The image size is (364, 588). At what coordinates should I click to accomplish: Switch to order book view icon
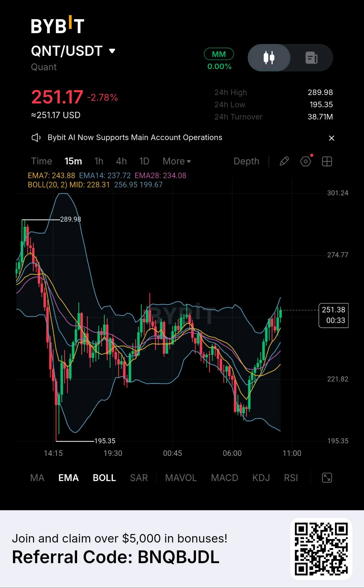tap(312, 58)
